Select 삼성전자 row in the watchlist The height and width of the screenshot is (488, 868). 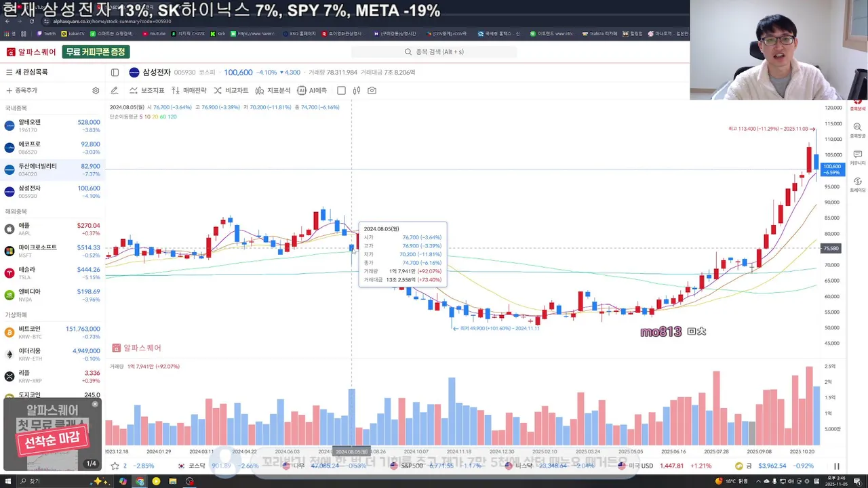point(52,191)
